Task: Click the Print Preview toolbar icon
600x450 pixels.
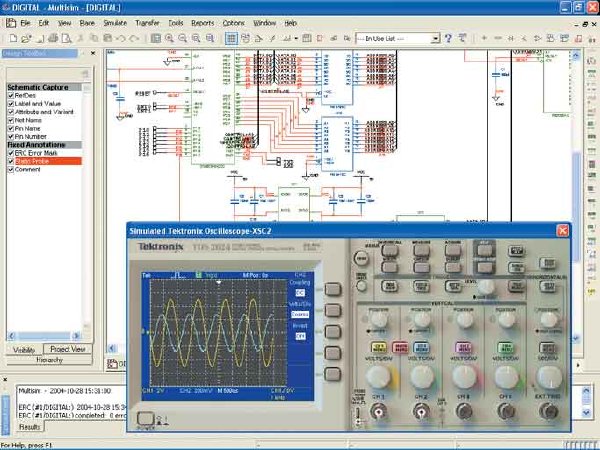Action: click(67, 38)
